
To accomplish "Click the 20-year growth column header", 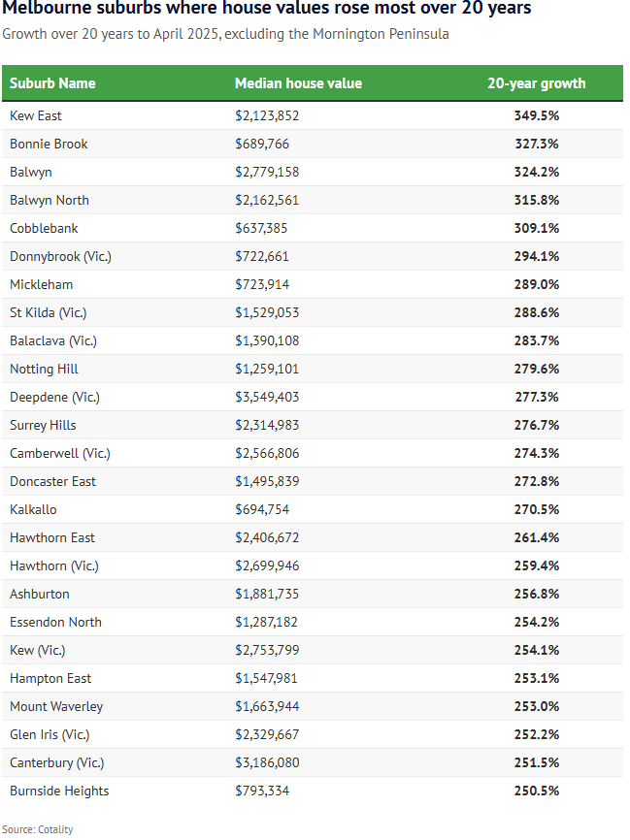I will (x=536, y=83).
